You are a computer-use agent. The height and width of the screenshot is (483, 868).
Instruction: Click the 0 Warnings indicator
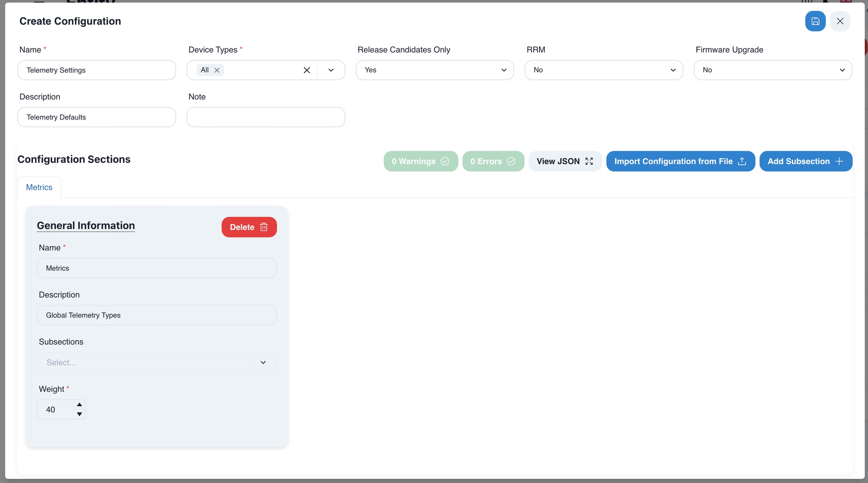pyautogui.click(x=420, y=161)
